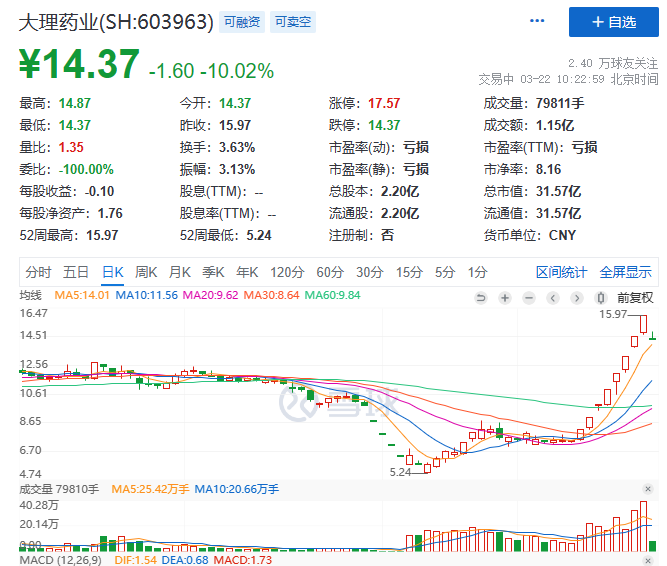Switch to 60分 interval tab
667x566 pixels.
(330, 272)
